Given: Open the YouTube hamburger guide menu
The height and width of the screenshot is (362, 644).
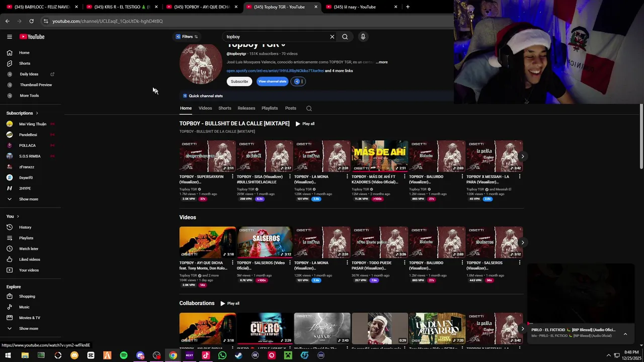Looking at the screenshot, I should [9, 37].
